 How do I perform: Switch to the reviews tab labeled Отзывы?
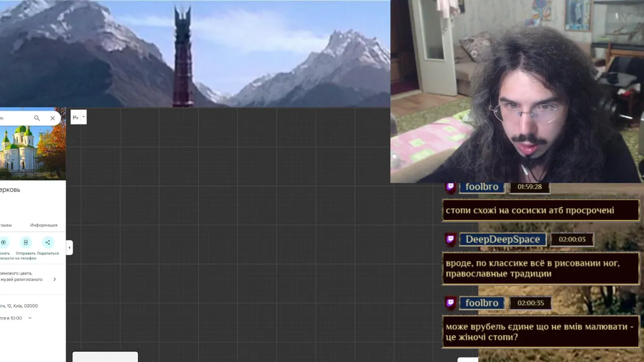tap(6, 225)
